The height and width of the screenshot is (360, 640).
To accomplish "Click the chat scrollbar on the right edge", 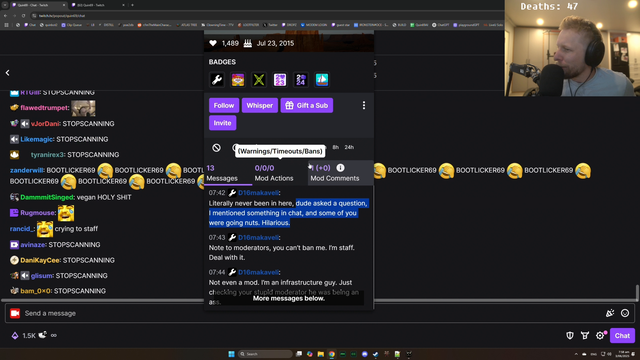I will point(637,293).
